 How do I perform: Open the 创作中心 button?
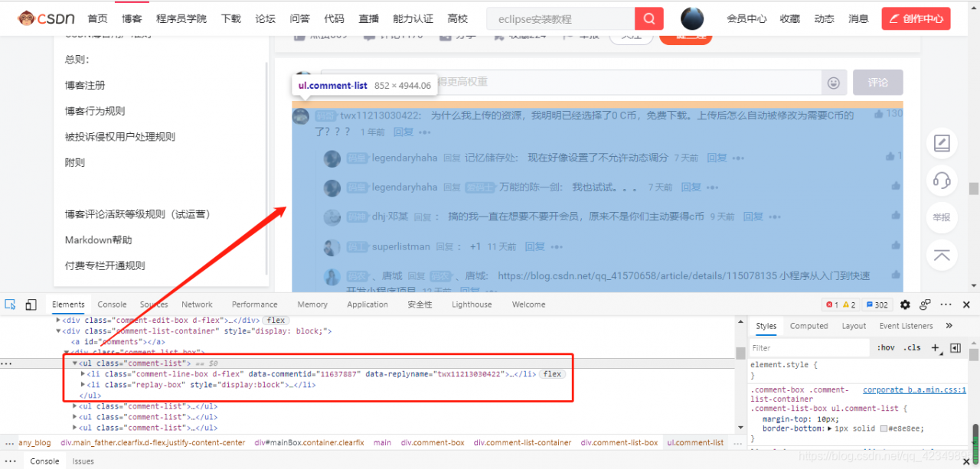(916, 18)
